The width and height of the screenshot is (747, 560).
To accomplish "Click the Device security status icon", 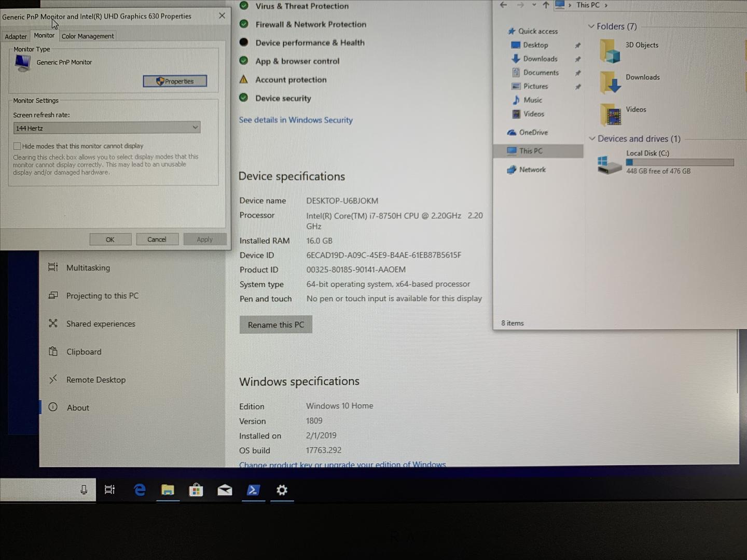I will (x=243, y=97).
